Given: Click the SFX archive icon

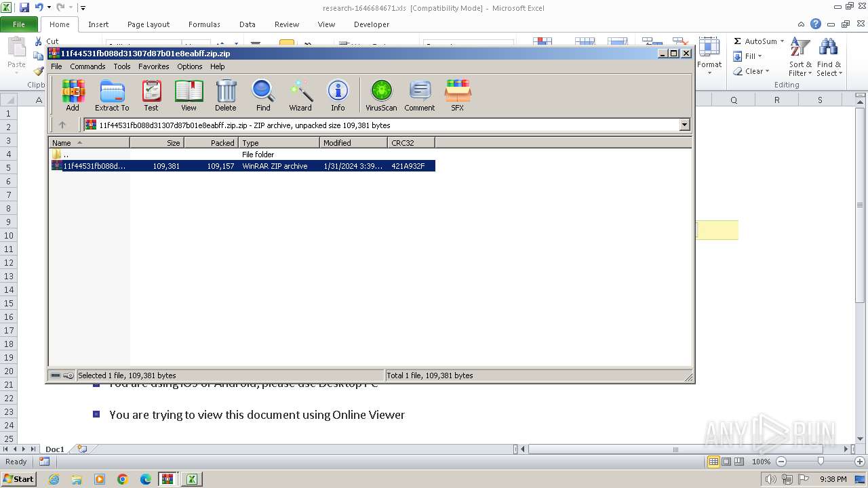Looking at the screenshot, I should pos(458,95).
